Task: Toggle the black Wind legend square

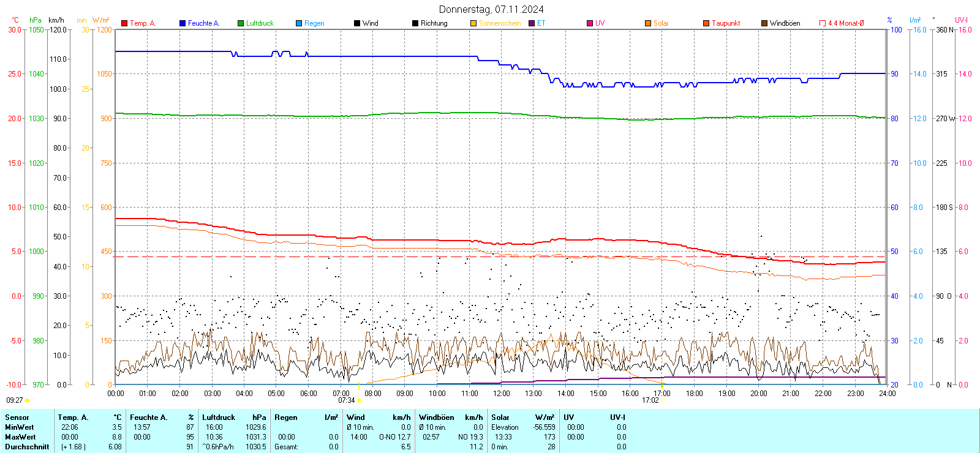Action: pyautogui.click(x=357, y=23)
